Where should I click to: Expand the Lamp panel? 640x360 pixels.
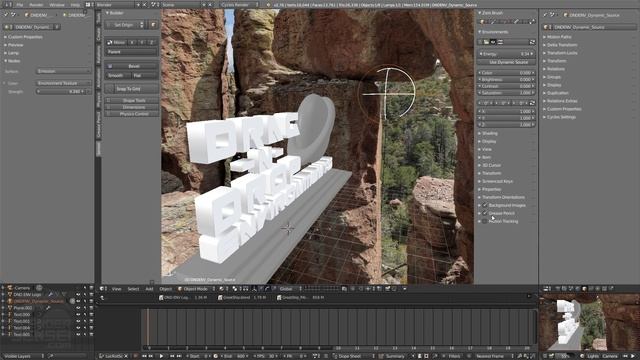[13, 53]
